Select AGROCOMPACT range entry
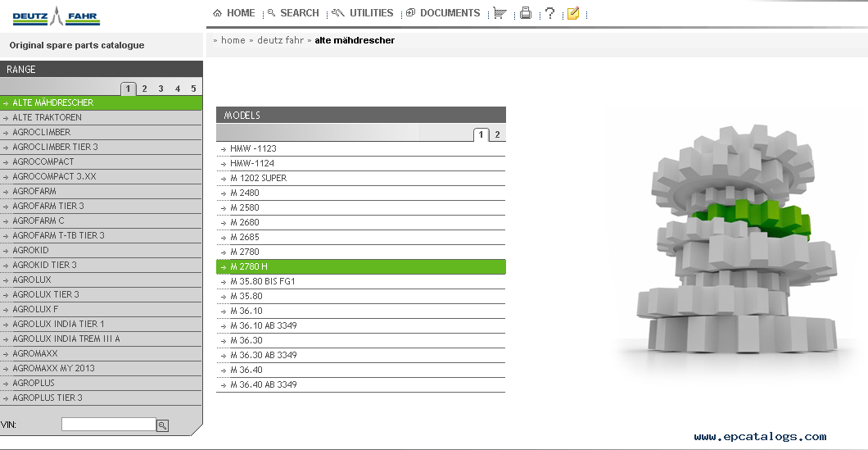Viewport: 868px width, 450px height. point(102,161)
